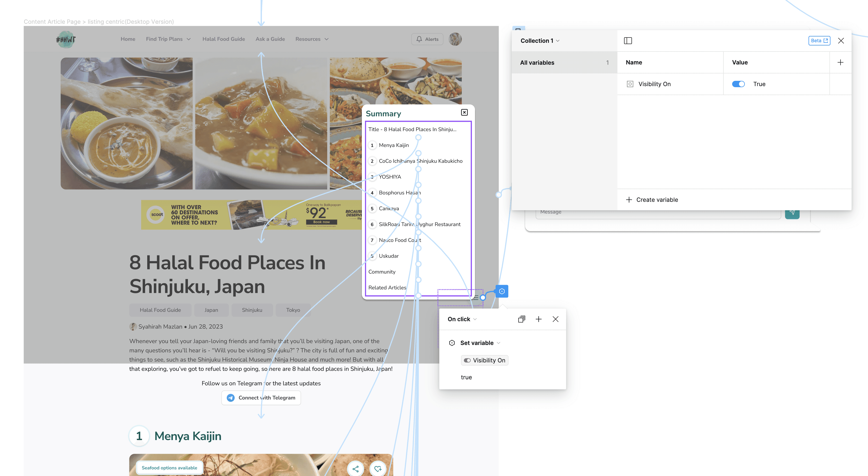This screenshot has width=868, height=476.
Task: Click the Beta badge icon in Collection panel
Action: (x=820, y=40)
